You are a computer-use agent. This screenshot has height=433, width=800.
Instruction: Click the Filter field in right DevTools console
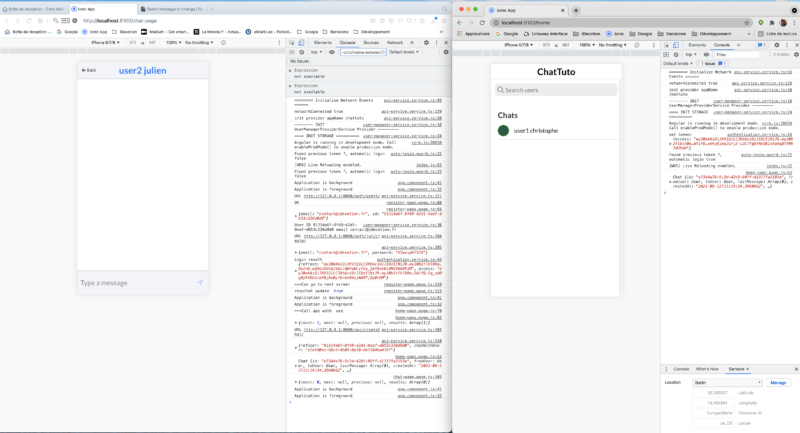pos(737,55)
